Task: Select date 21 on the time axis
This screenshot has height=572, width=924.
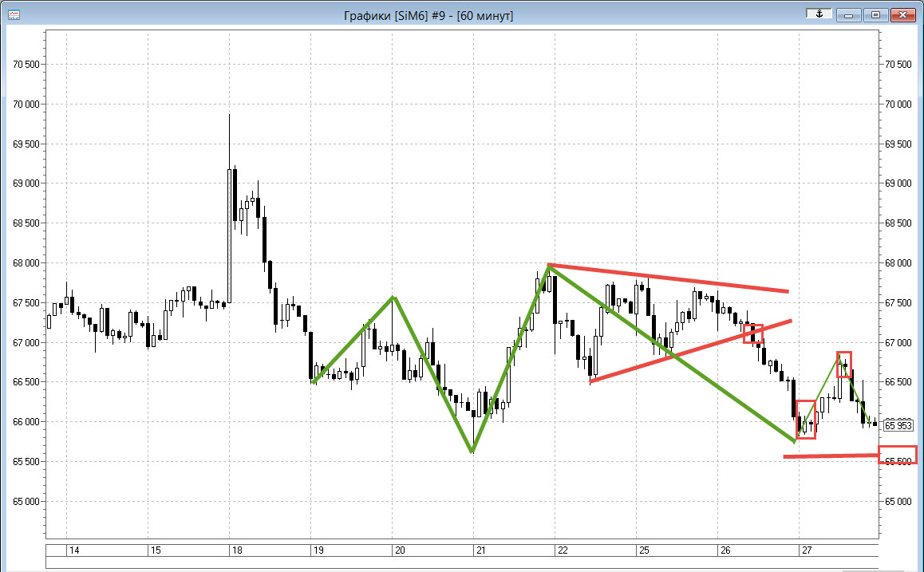Action: click(x=481, y=550)
